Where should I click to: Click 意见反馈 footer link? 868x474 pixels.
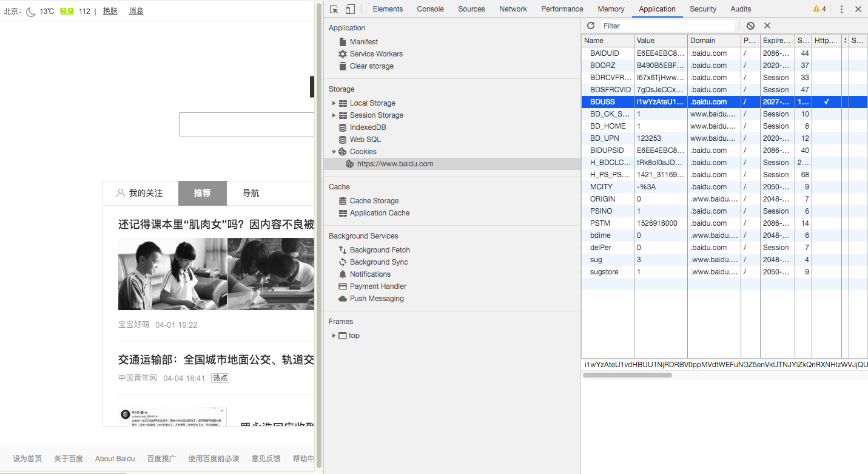point(266,459)
